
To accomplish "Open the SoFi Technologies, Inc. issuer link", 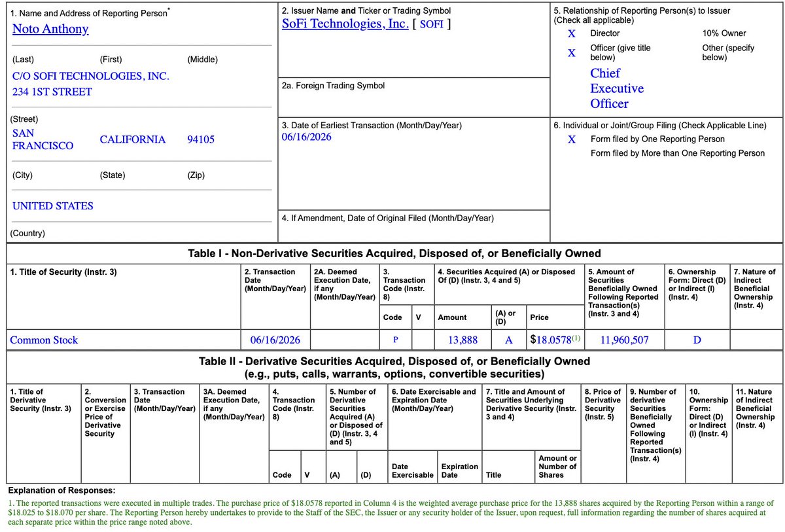I will point(345,24).
